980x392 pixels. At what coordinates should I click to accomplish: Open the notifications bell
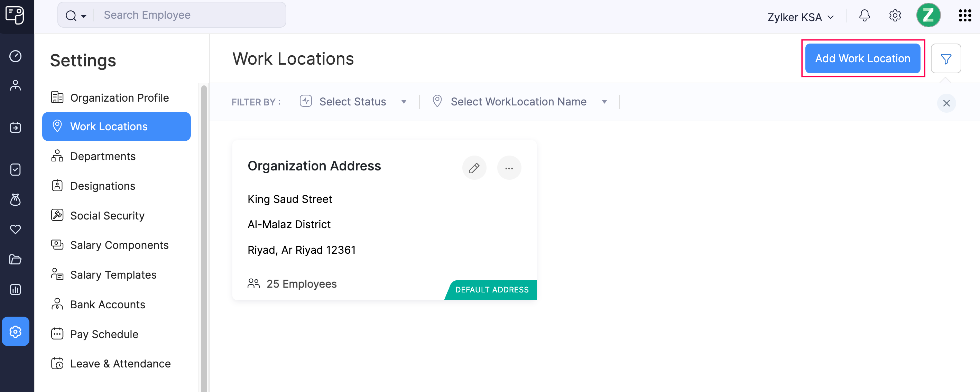(865, 16)
